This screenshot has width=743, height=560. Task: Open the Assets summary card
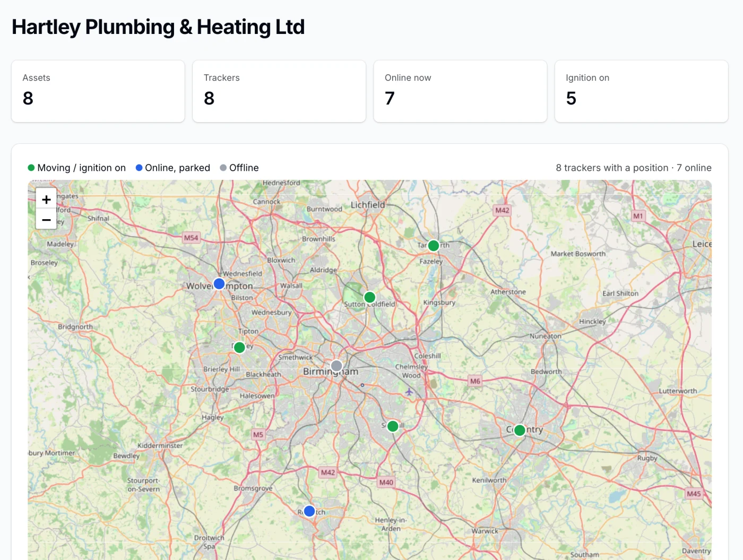pyautogui.click(x=98, y=91)
